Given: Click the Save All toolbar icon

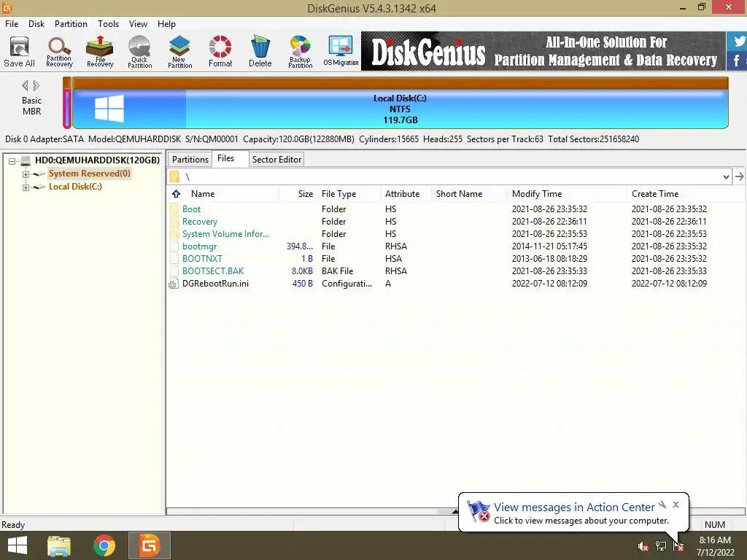Looking at the screenshot, I should pos(19,52).
